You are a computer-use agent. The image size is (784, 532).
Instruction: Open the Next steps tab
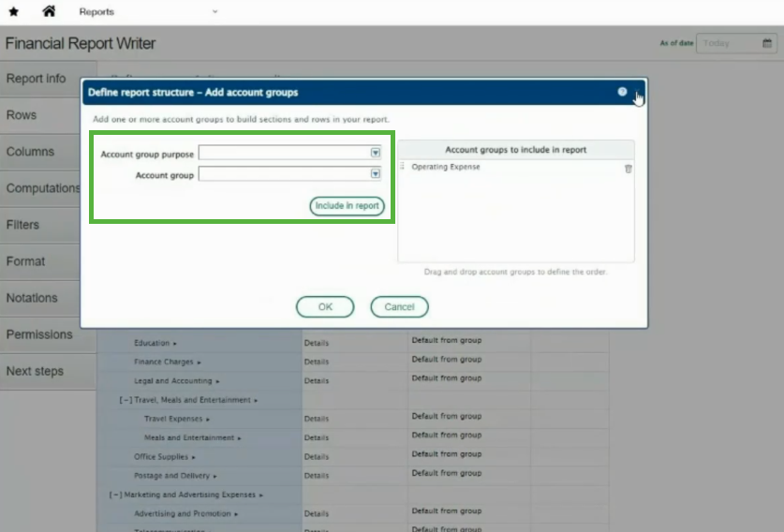[x=48, y=372]
